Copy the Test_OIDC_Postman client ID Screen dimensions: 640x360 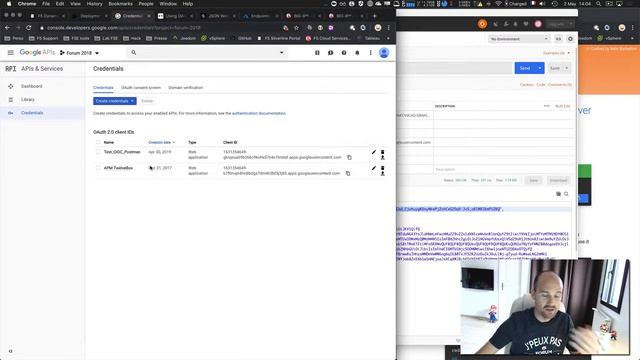[x=349, y=157]
